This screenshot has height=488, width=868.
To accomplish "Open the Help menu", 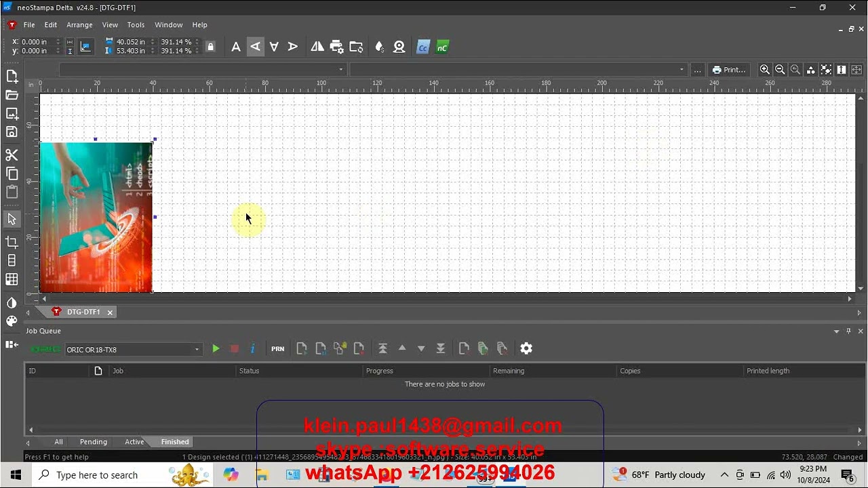I will (199, 25).
